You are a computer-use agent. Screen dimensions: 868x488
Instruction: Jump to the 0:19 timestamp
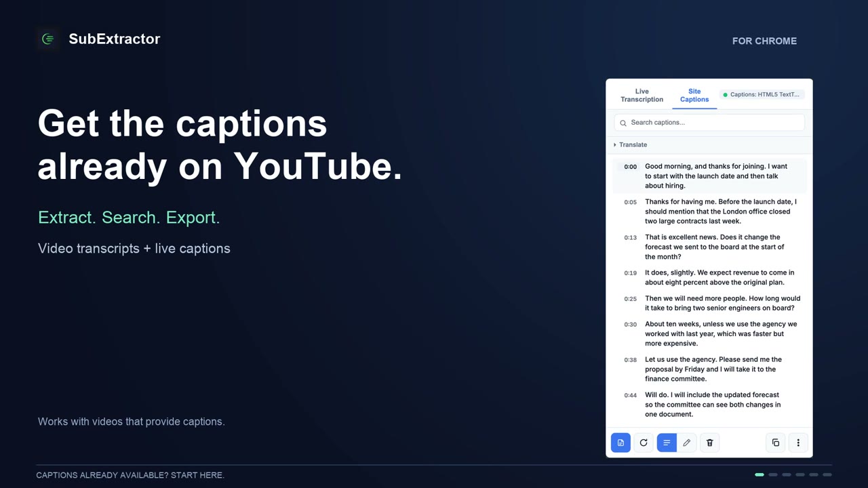(631, 273)
